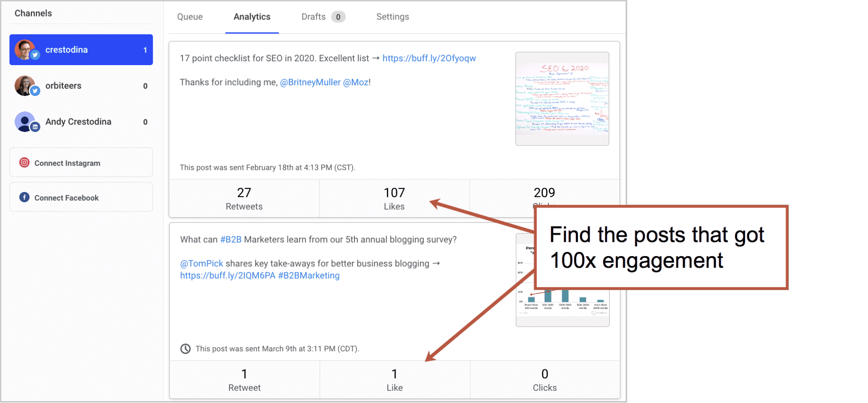868x403 pixels.
Task: Click the February 18th sent timestamp text
Action: [x=267, y=168]
